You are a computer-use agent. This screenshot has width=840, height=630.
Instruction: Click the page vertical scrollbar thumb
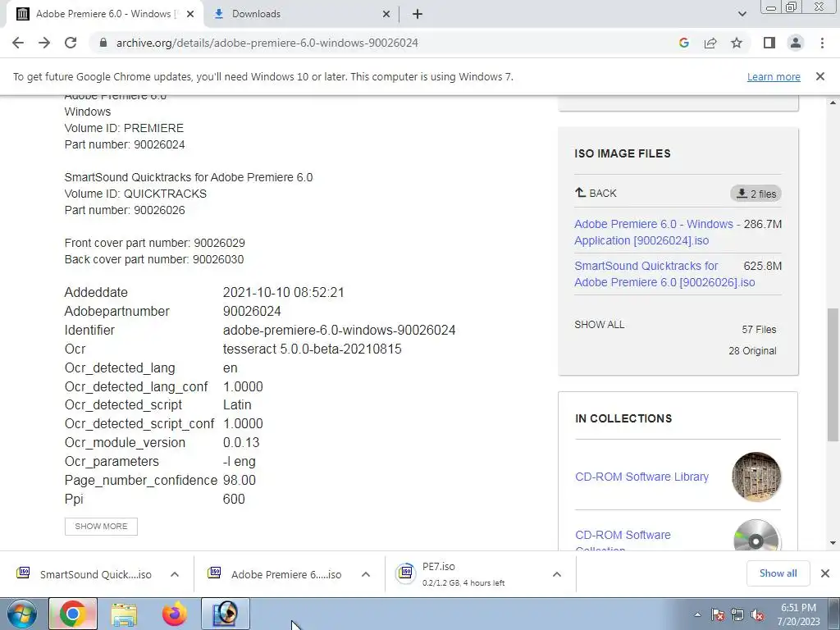tap(833, 374)
